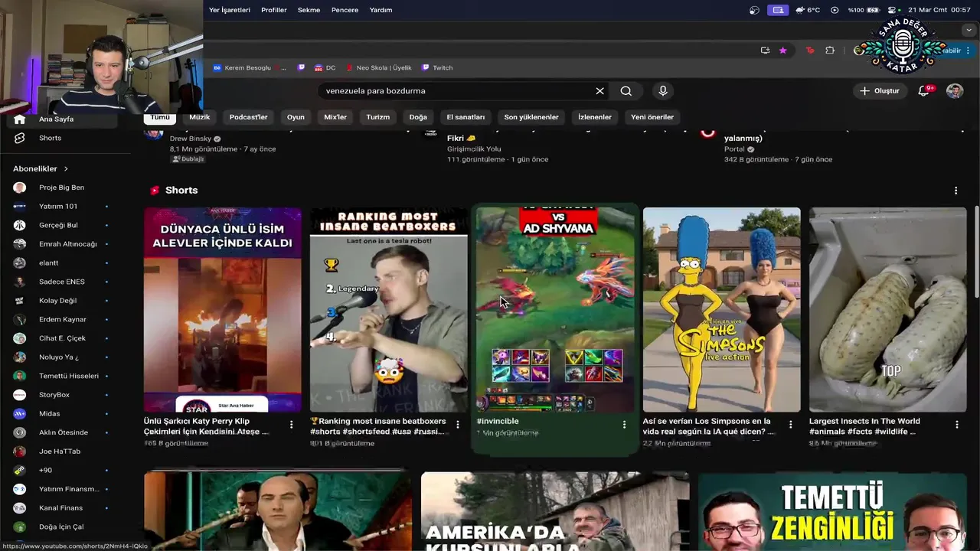980x551 pixels.
Task: Open the elantt subscription
Action: click(x=61, y=262)
